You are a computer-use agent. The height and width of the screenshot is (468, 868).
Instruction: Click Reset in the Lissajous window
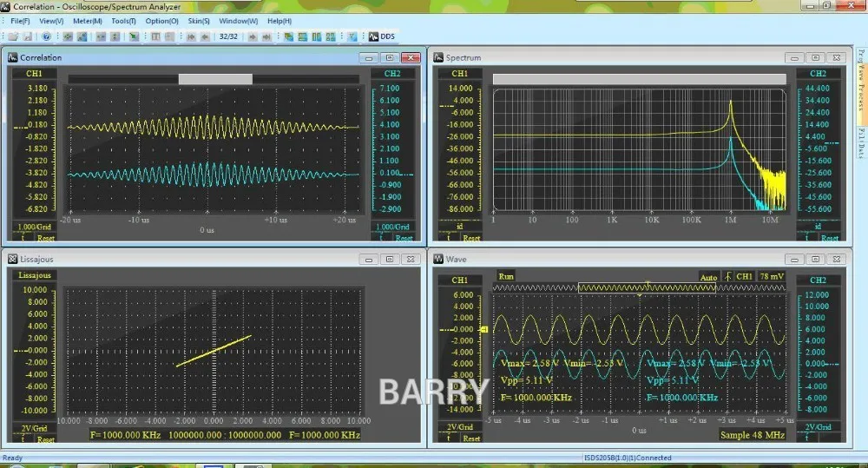(x=45, y=439)
